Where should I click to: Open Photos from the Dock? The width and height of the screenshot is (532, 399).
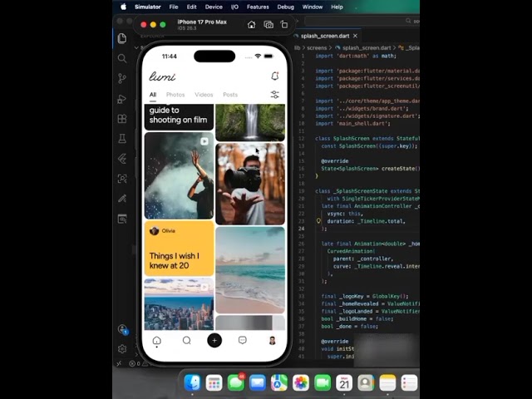click(x=301, y=382)
